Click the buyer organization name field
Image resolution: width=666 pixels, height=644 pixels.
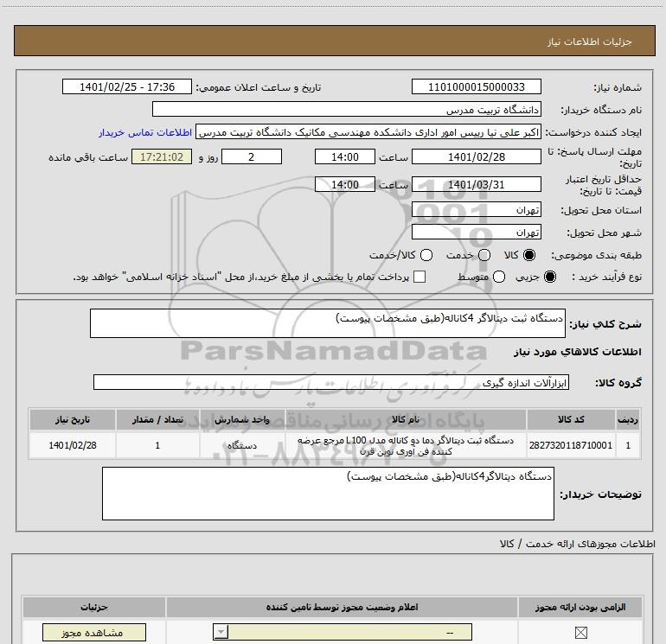tap(347, 110)
